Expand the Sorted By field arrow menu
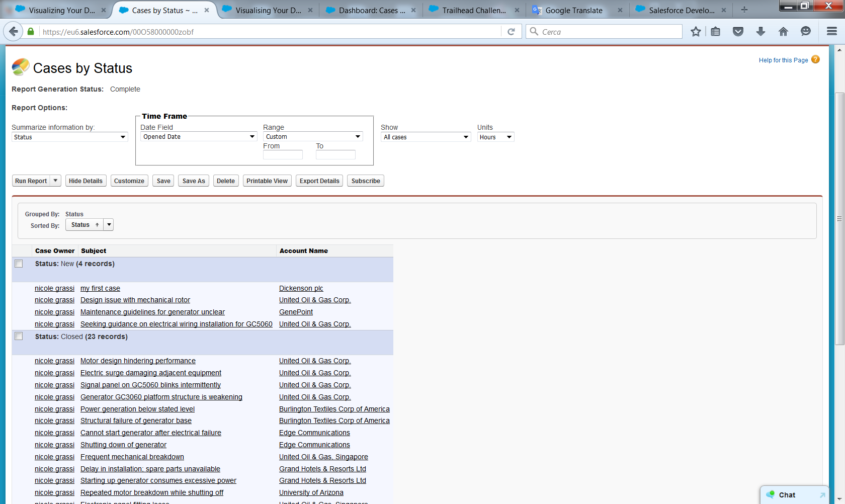Viewport: 845px width, 504px height. pos(109,225)
